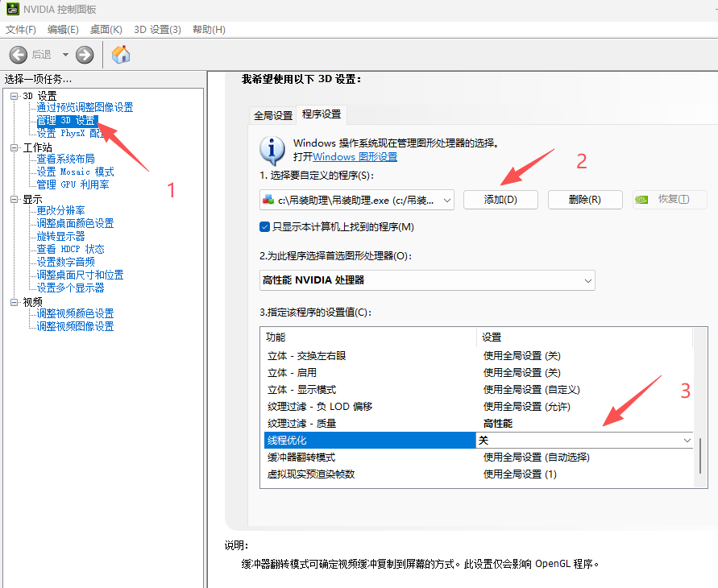The height and width of the screenshot is (588, 718).
Task: Click the 添加(D) button
Action: point(500,200)
